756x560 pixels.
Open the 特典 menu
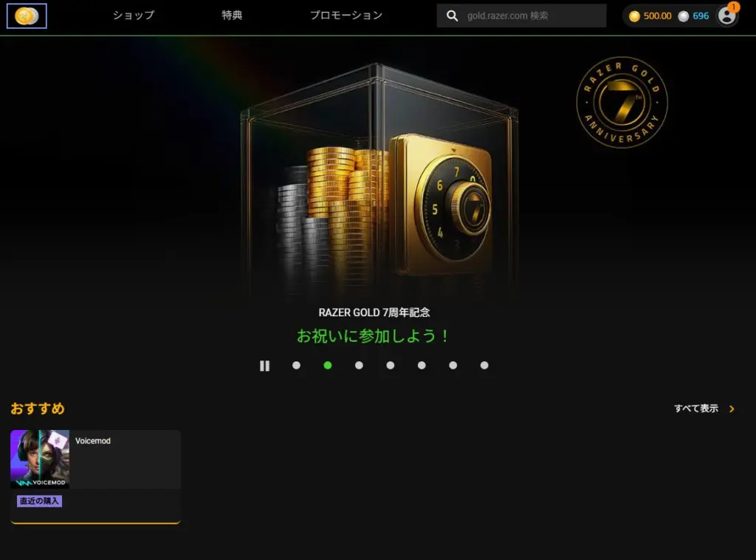232,16
